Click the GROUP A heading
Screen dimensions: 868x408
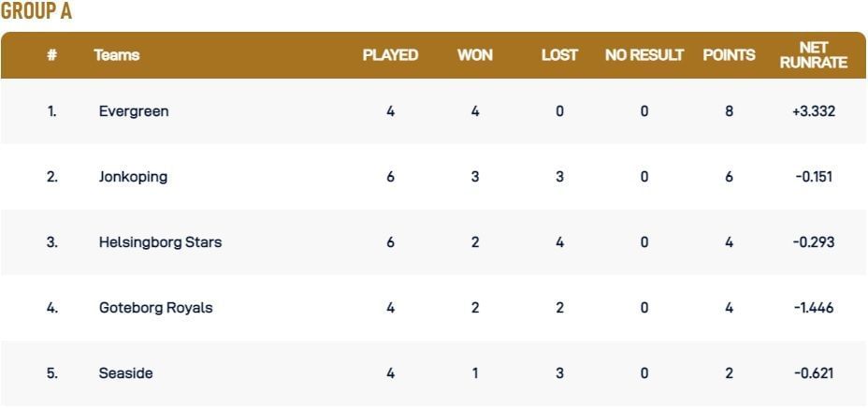coord(36,12)
